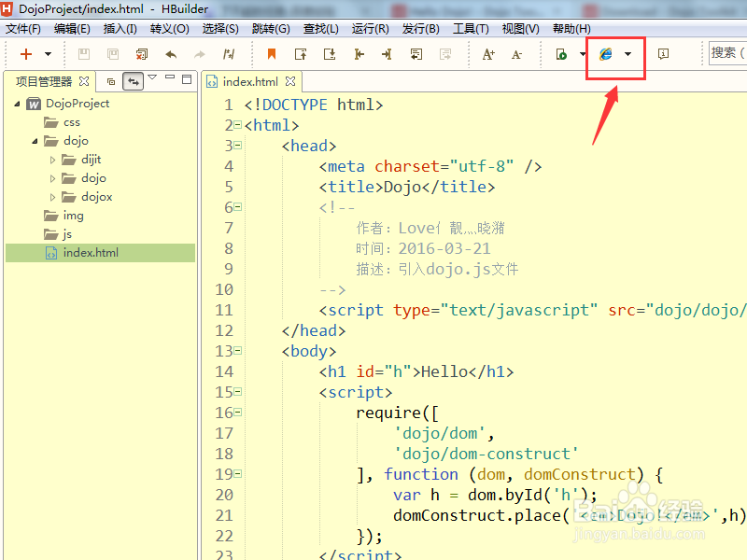Select index.html in project tree
This screenshot has height=560, width=747.
click(91, 253)
